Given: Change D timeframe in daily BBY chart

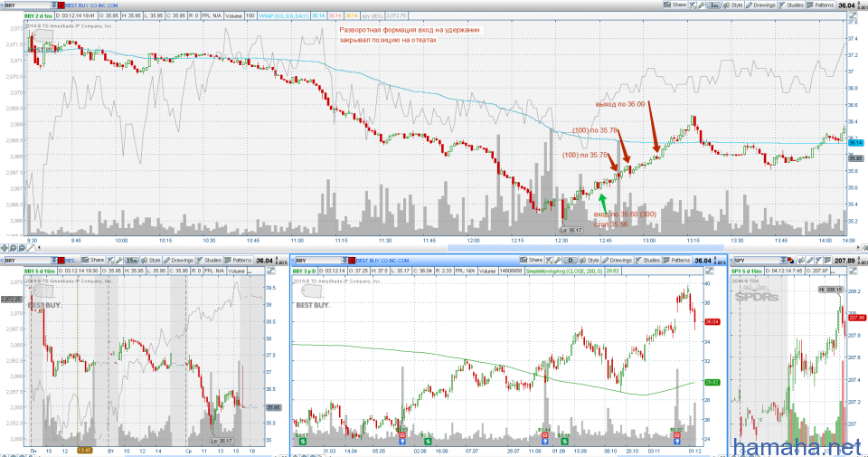Looking at the screenshot, I should 571,260.
